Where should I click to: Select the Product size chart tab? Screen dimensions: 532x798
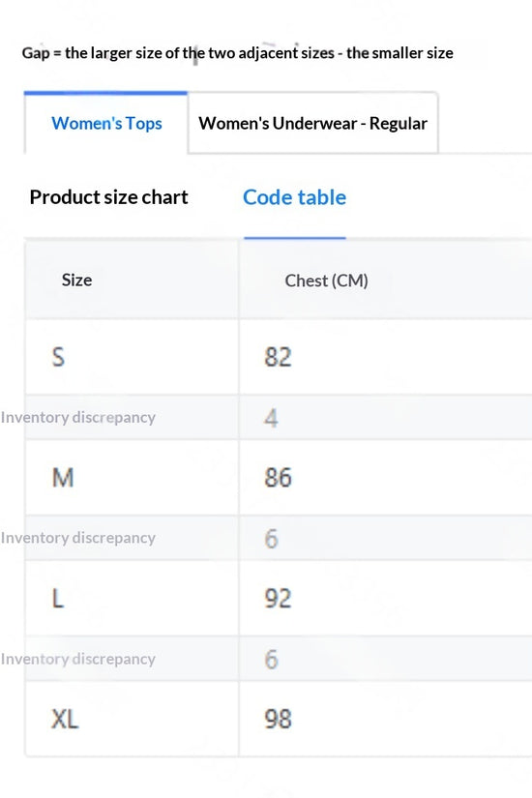pyautogui.click(x=109, y=197)
